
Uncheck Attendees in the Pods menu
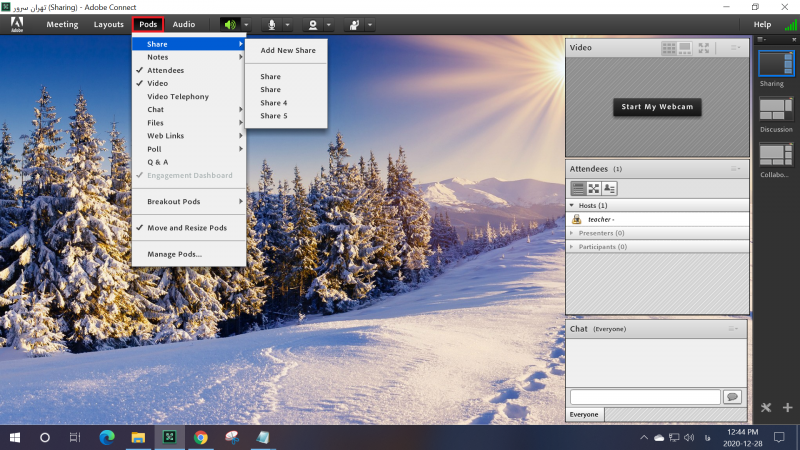(x=166, y=71)
